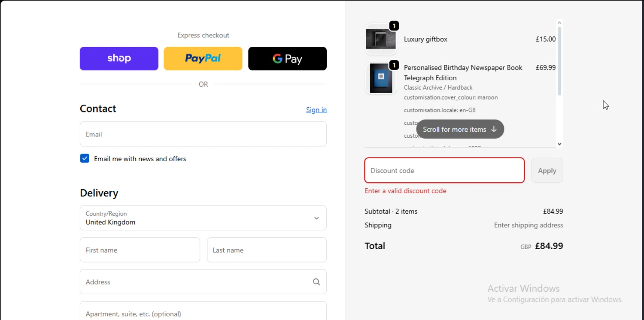Select the Last name input
This screenshot has height=320, width=644.
click(x=267, y=250)
